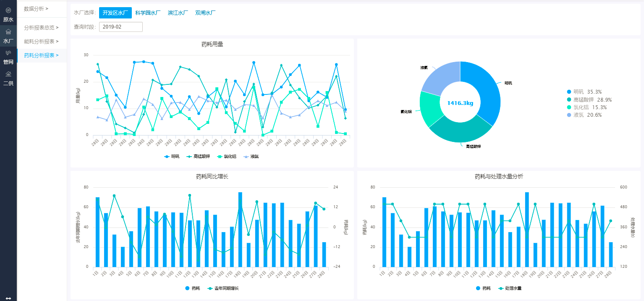Expand 分析报表总览 menu item
The height and width of the screenshot is (301, 644).
pos(41,28)
